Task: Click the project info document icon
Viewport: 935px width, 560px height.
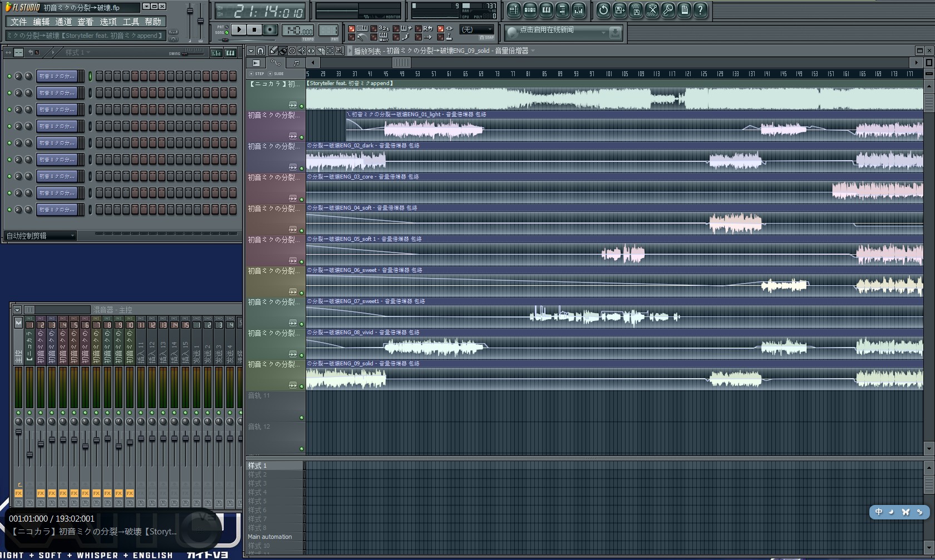Action: coord(684,10)
